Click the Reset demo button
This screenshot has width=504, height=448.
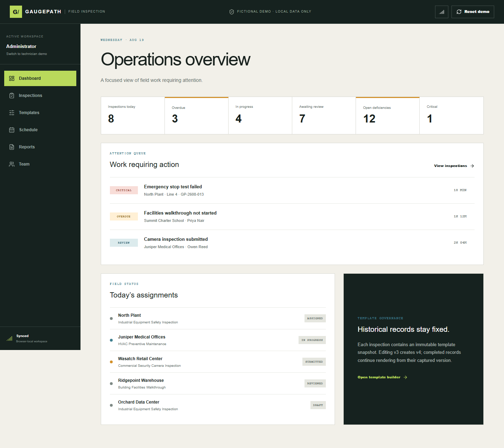click(472, 12)
